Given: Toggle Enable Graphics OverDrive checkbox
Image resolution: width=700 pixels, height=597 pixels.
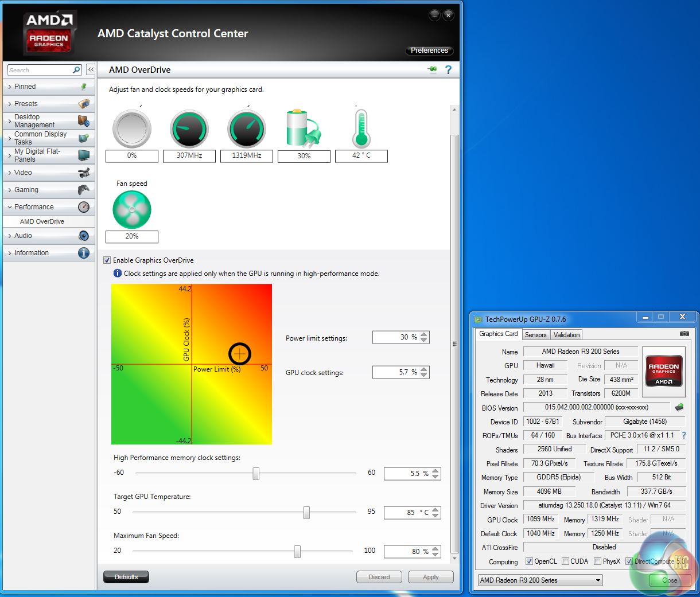Looking at the screenshot, I should click(x=107, y=260).
